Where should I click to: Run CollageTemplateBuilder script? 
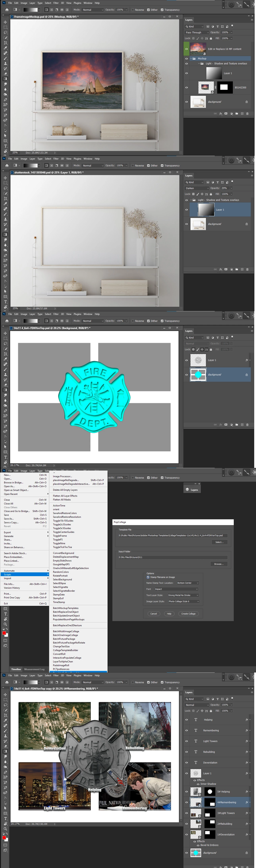pos(65,650)
